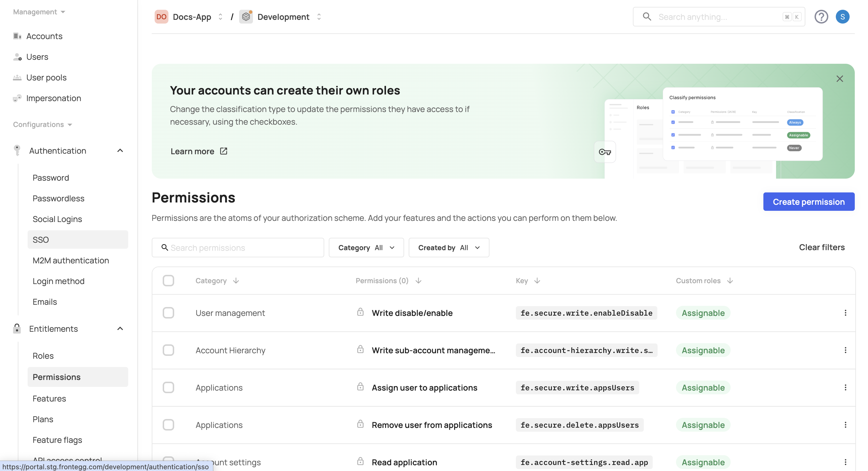Viewport: 868px width, 471px height.
Task: Check the select-all permissions checkbox
Action: tap(168, 280)
